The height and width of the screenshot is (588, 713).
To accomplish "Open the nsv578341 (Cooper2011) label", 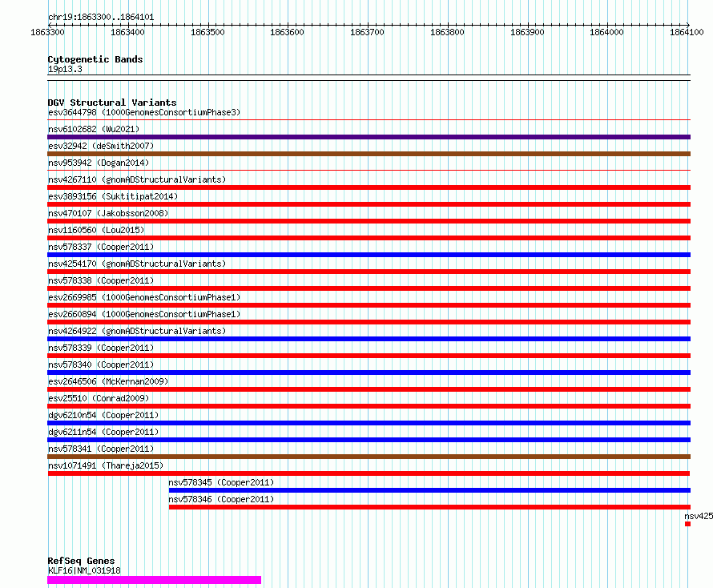I will (101, 449).
